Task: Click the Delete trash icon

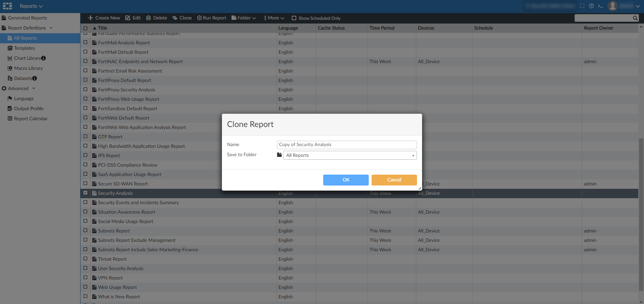Action: [149, 18]
